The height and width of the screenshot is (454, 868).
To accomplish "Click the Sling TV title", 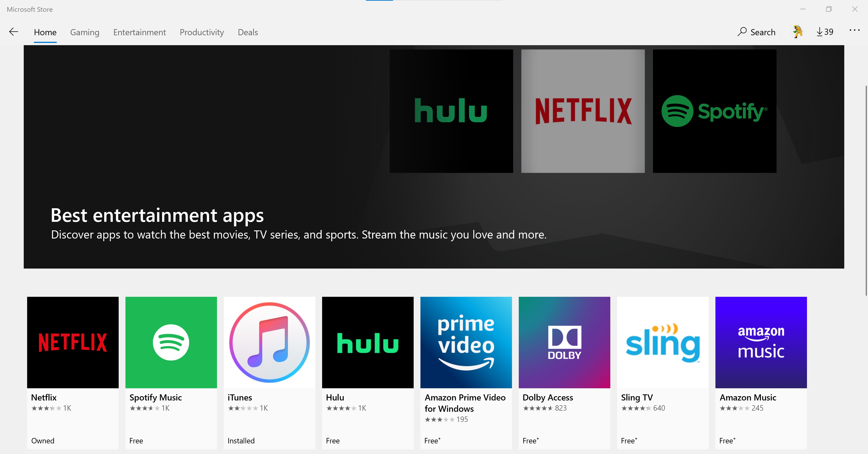I will 637,398.
